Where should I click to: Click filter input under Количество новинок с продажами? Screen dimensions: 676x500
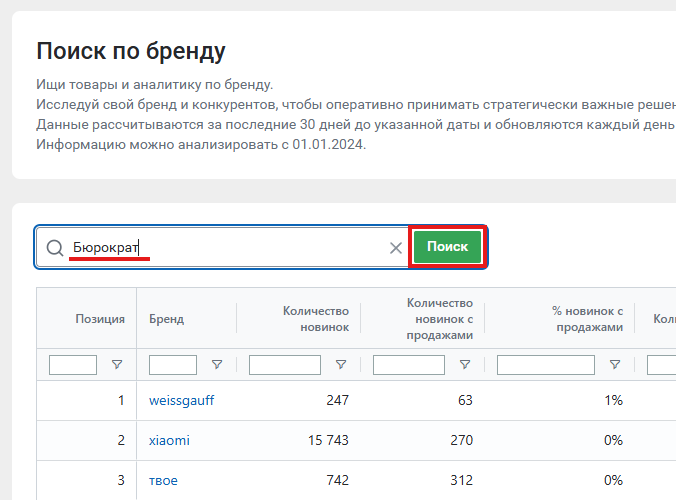(x=409, y=365)
